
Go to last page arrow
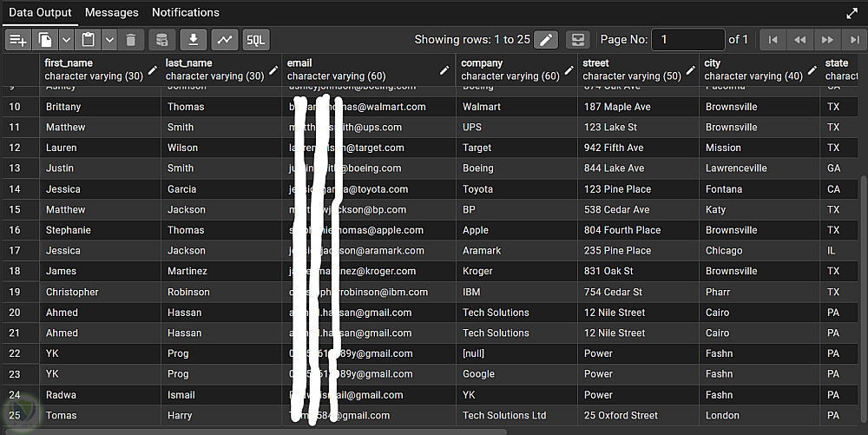tap(853, 40)
